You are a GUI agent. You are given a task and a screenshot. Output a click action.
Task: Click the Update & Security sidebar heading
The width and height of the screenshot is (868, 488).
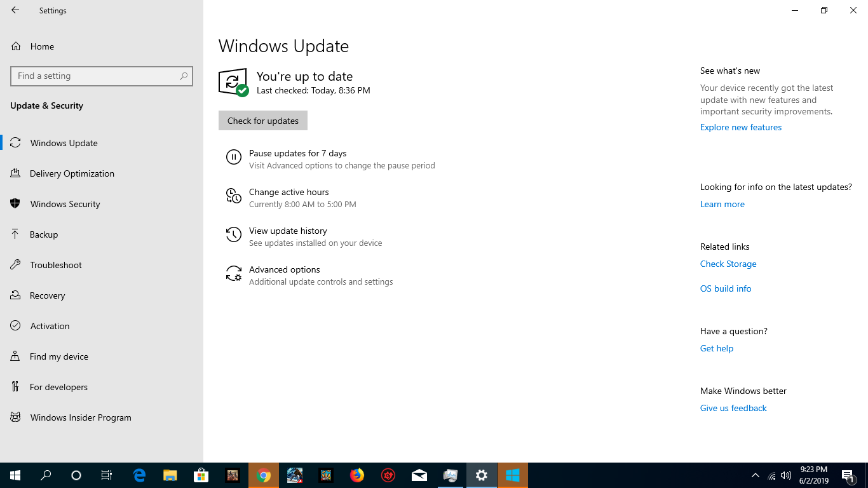pyautogui.click(x=46, y=105)
